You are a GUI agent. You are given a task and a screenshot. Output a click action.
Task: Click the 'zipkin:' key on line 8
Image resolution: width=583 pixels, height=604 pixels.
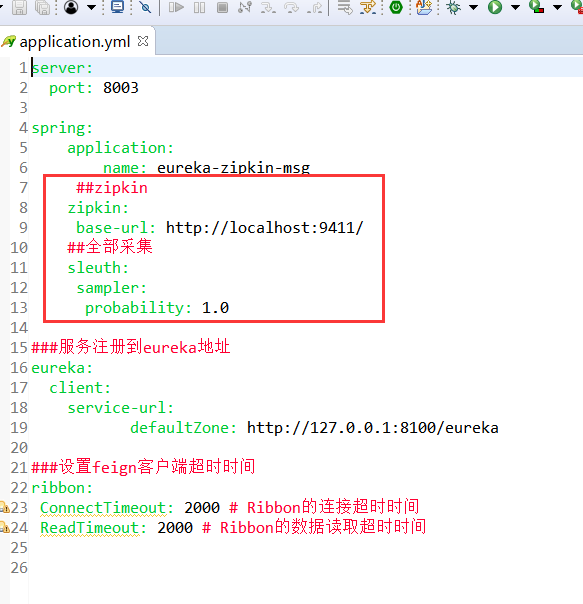[98, 208]
